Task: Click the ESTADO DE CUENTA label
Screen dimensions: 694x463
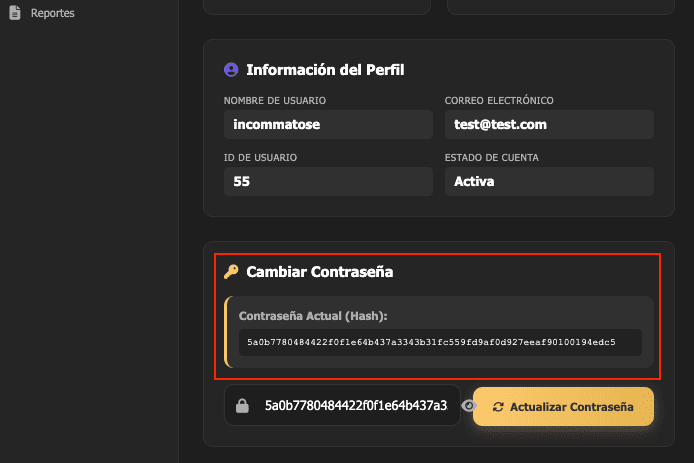Action: [495, 157]
